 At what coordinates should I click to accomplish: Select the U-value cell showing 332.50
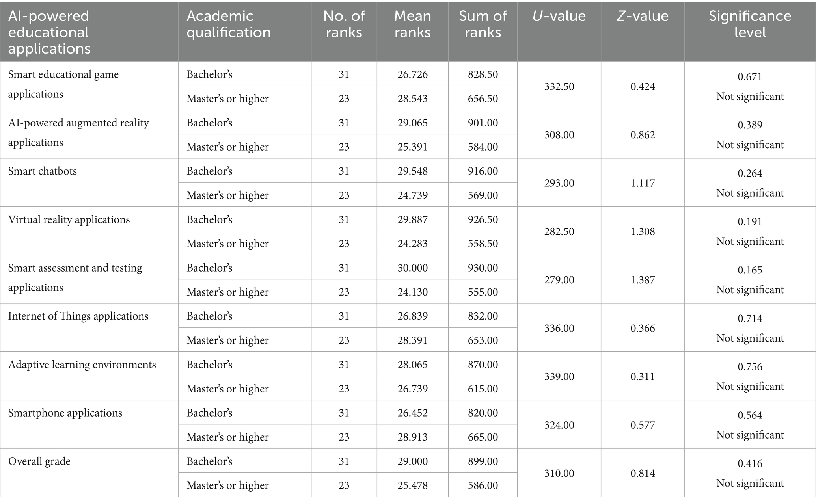(559, 87)
